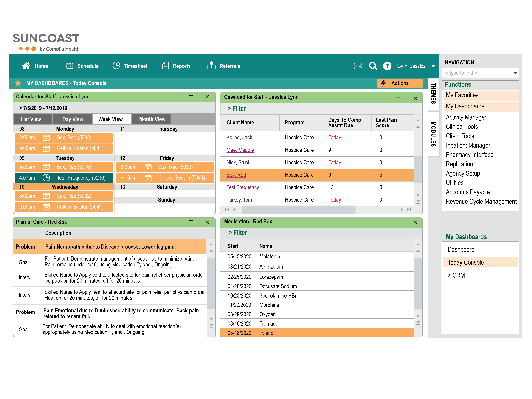
Task: Click the search magnifier icon
Action: [x=373, y=66]
